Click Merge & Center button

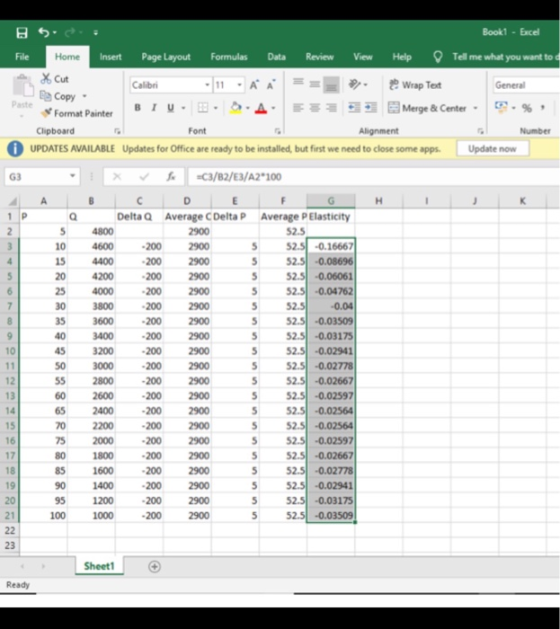pyautogui.click(x=427, y=108)
